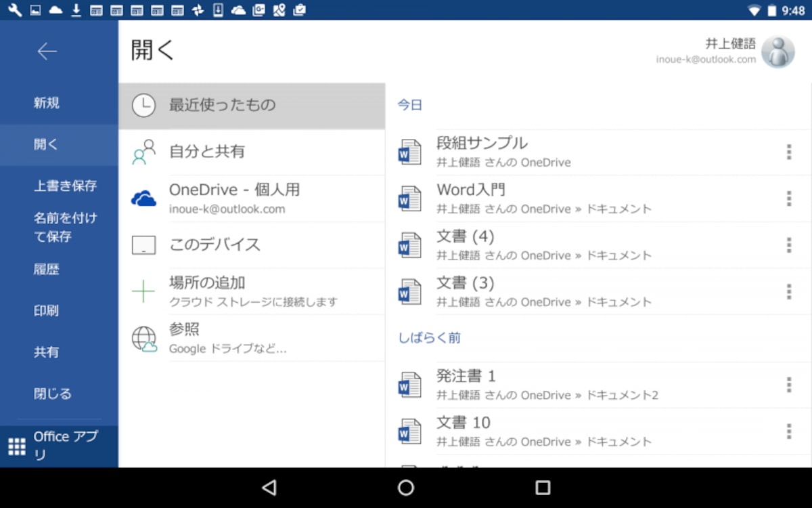Tap Word icon beside 文書 10
This screenshot has height=508, width=812.
point(409,431)
